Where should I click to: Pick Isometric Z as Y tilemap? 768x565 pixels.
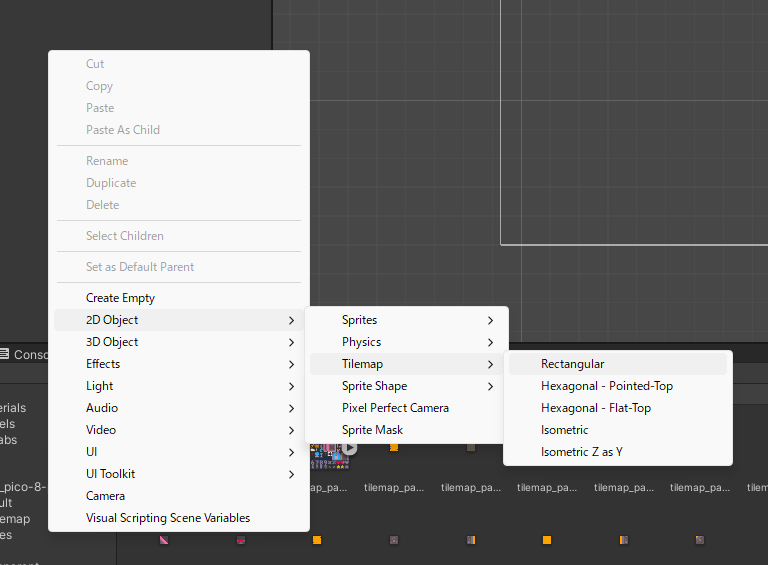(618, 452)
